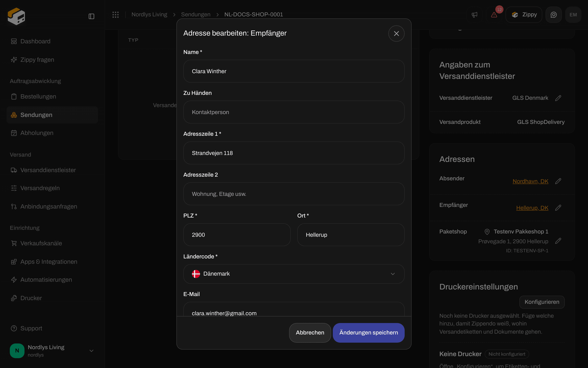This screenshot has width=588, height=368.
Task: Close the Adresse bearbeiten dialog
Action: (396, 34)
